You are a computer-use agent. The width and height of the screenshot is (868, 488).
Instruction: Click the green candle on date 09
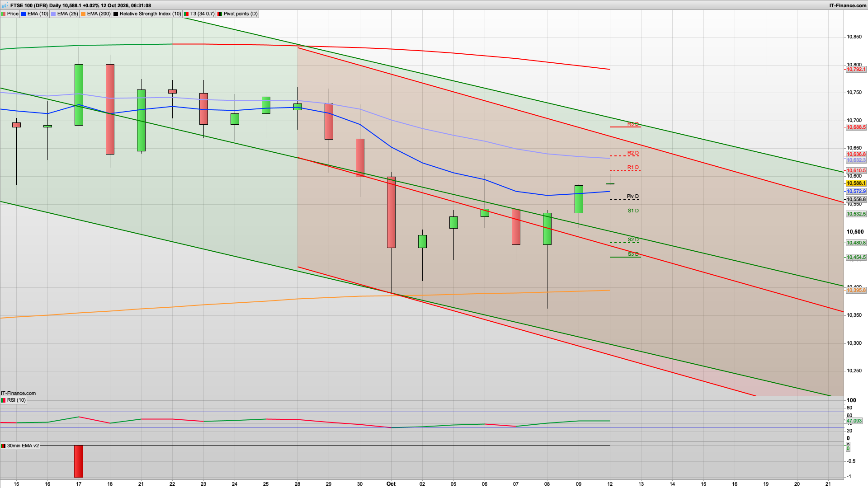tap(579, 199)
